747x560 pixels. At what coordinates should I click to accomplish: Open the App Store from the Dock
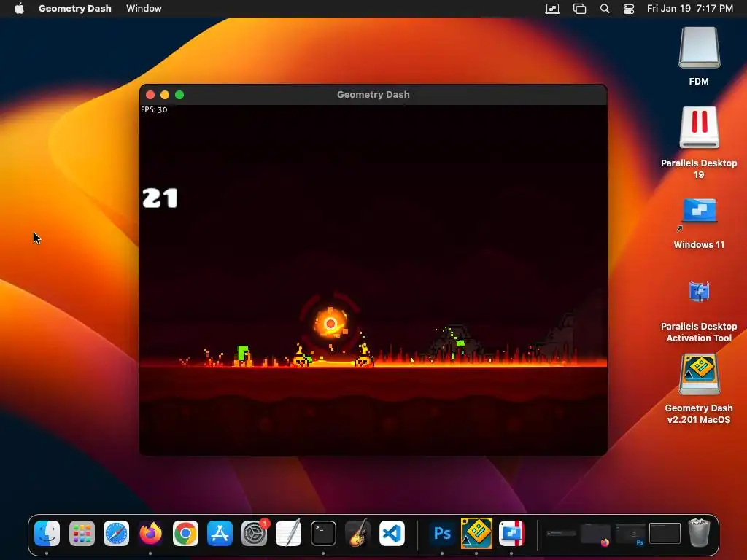tap(220, 533)
